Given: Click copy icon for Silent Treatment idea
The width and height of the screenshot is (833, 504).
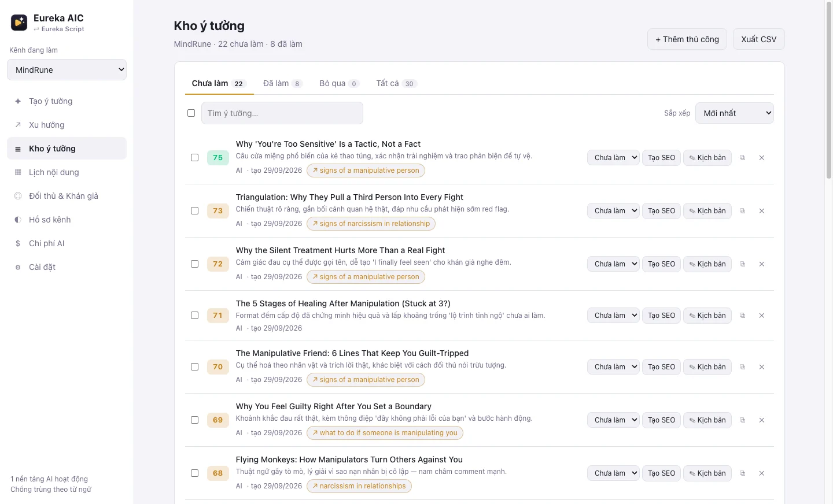Looking at the screenshot, I should click(x=743, y=264).
